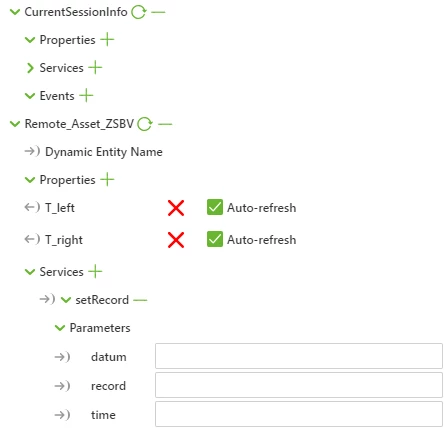The height and width of the screenshot is (432, 448).
Task: Select the Dynamic Entity Name item
Action: coord(104,152)
